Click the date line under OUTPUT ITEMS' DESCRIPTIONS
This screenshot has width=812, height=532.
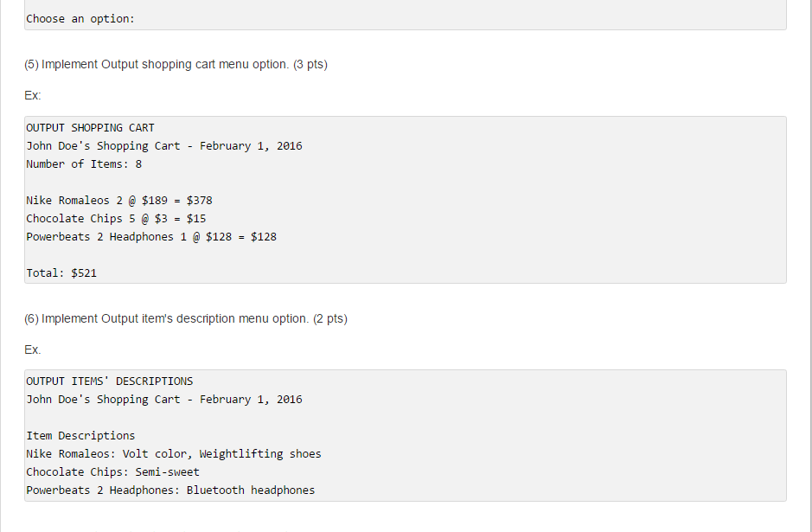(x=164, y=400)
